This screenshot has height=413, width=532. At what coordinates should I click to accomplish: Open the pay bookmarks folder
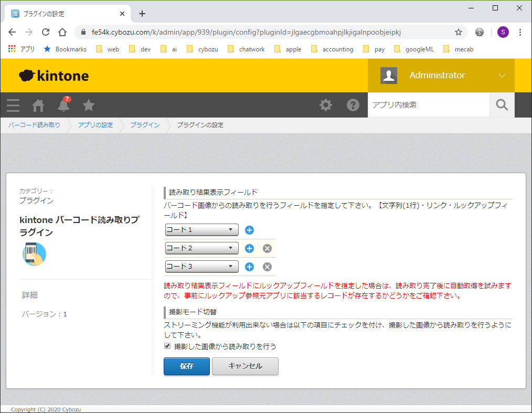[374, 49]
